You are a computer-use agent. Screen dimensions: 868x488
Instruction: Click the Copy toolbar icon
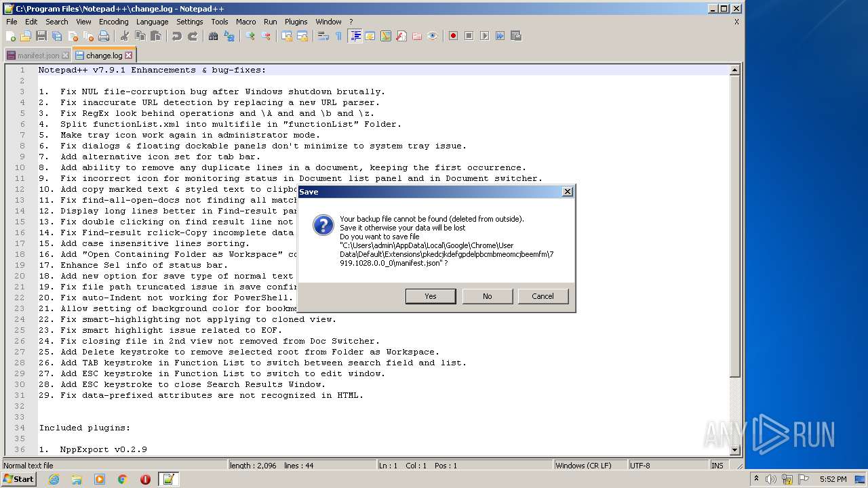pyautogui.click(x=140, y=36)
